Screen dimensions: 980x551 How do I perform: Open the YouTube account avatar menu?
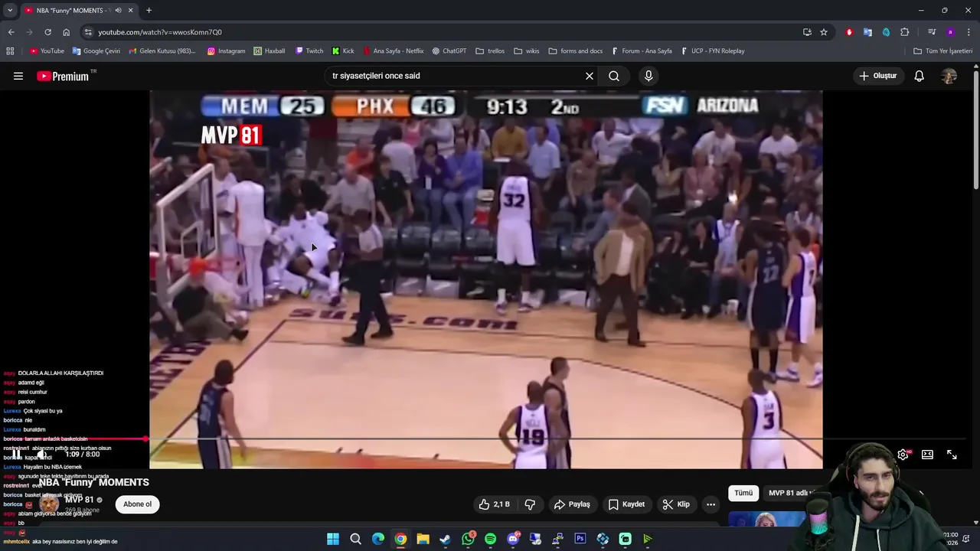[x=949, y=76]
